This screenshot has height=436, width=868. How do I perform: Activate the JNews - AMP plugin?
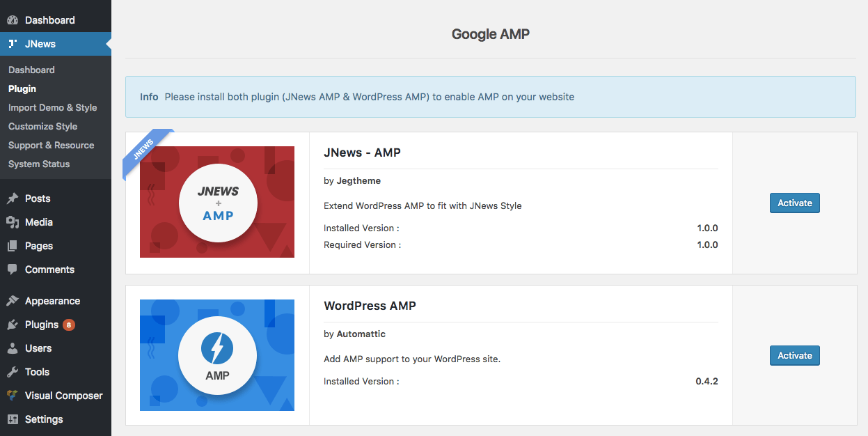coord(794,203)
